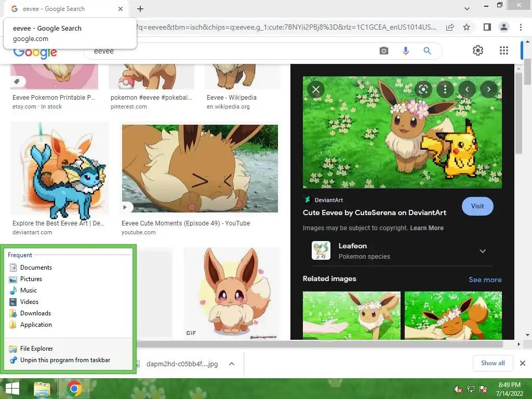Click Show all downloads button
The width and height of the screenshot is (532, 399).
[493, 363]
